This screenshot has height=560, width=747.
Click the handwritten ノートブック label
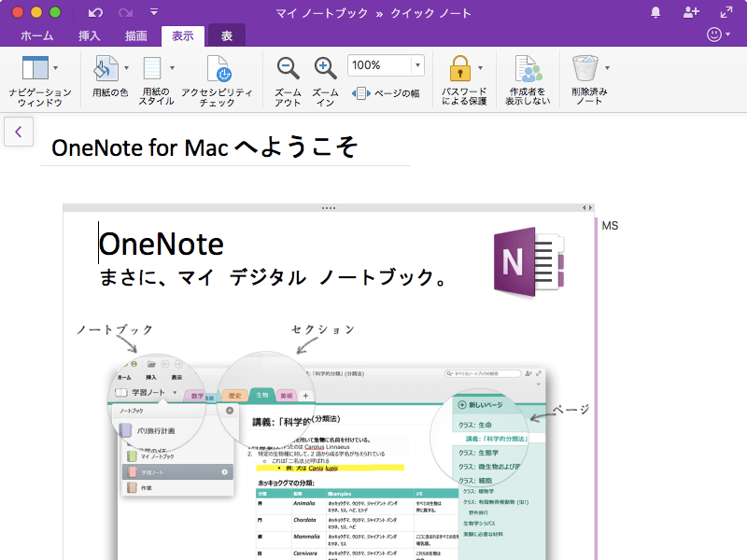pos(115,329)
